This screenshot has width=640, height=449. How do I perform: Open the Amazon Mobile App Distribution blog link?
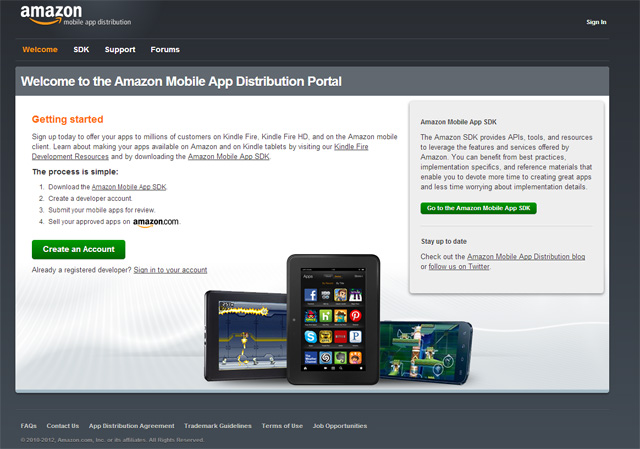526,256
